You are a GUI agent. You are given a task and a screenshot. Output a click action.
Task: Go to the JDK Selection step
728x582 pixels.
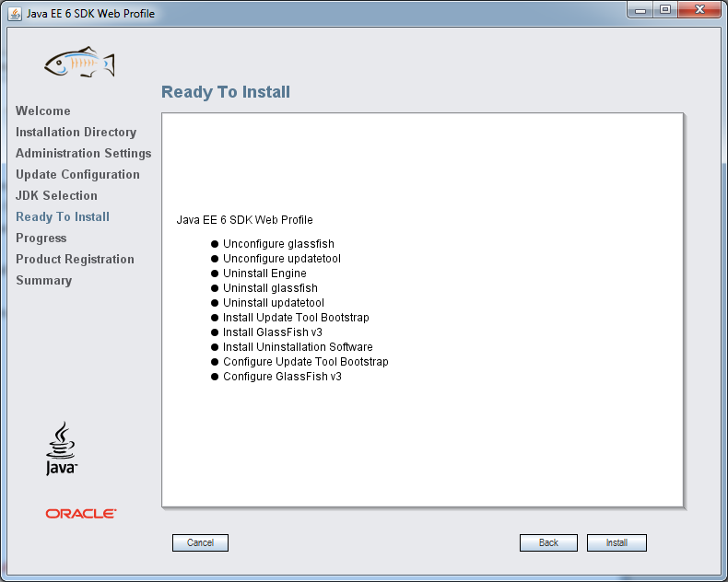(56, 196)
